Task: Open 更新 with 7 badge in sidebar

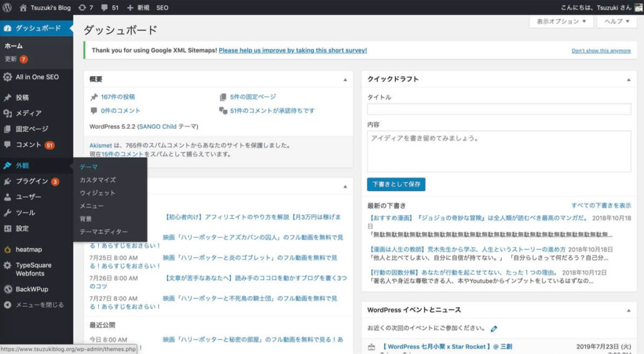Action: coord(16,58)
